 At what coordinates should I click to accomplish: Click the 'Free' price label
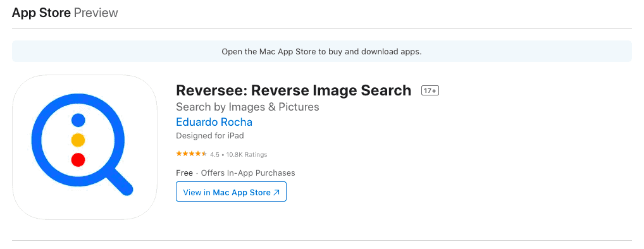pyautogui.click(x=185, y=173)
